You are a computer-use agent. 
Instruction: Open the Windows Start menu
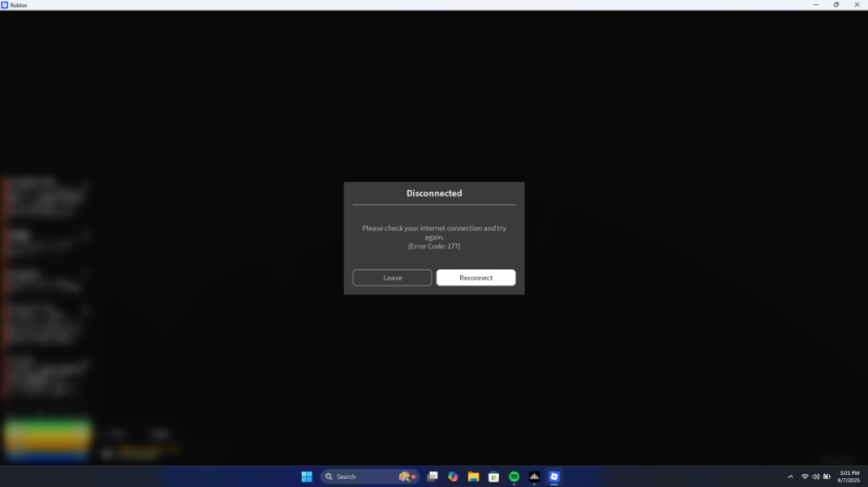[x=306, y=477]
